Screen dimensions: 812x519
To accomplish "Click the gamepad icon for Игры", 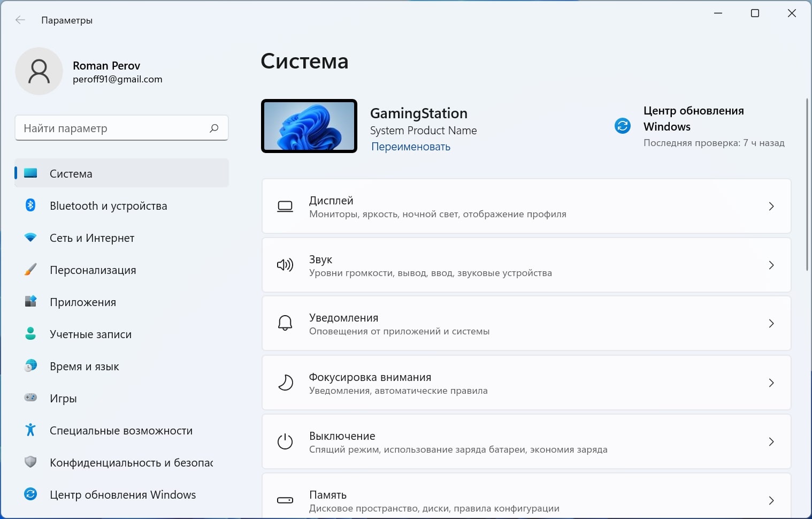I will [30, 398].
